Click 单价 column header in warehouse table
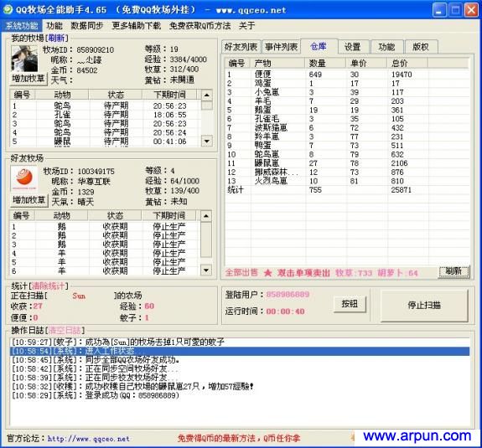This screenshot has height=448, width=482. pyautogui.click(x=366, y=64)
